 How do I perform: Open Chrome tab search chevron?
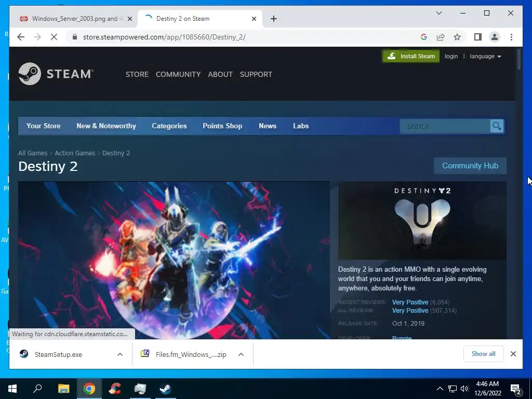[438, 13]
